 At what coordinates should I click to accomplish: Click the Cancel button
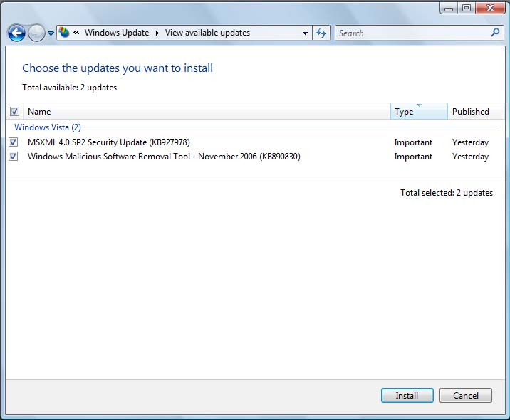tap(466, 395)
